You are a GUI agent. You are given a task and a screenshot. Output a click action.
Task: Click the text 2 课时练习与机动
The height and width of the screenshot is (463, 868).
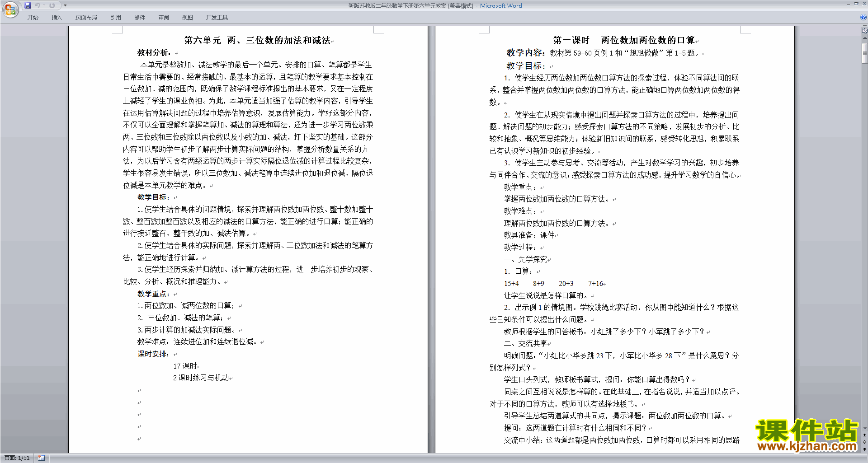click(x=201, y=378)
